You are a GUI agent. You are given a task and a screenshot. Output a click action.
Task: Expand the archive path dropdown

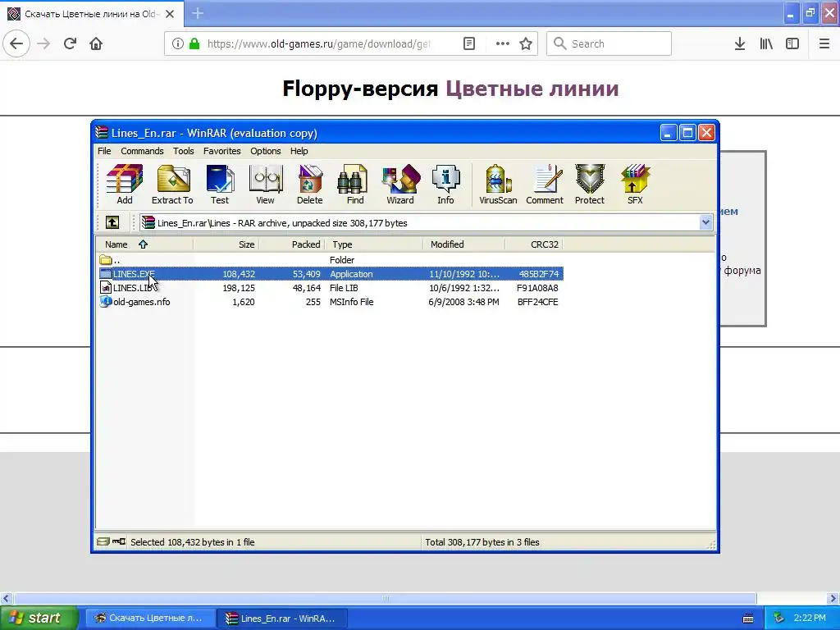705,222
